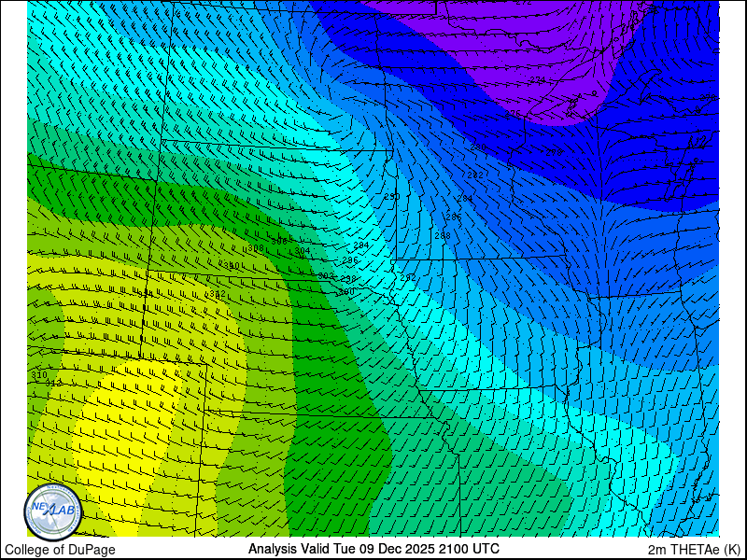Select the 284 contour label
The image size is (747, 560).
coord(465,199)
